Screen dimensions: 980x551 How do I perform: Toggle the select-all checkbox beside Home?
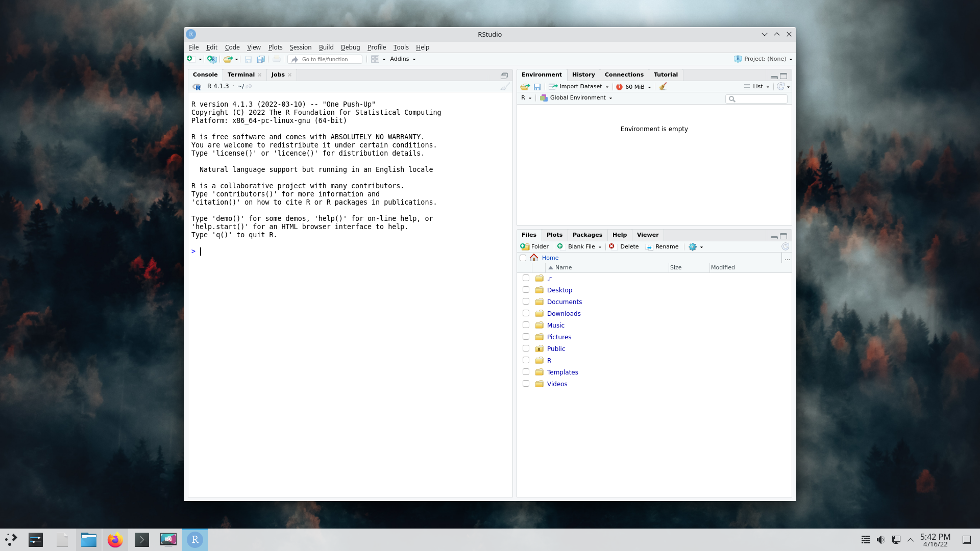[523, 258]
